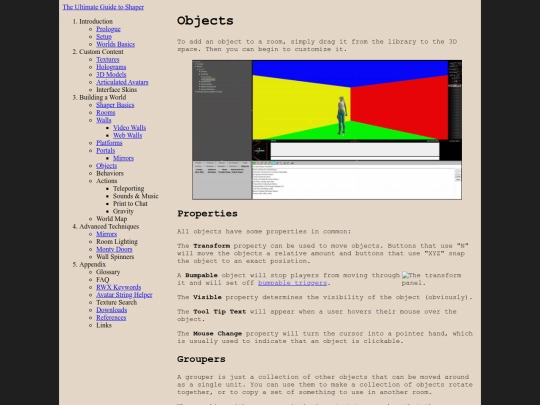Open the Objects sidebar link
The image size is (540, 405).
point(106,166)
